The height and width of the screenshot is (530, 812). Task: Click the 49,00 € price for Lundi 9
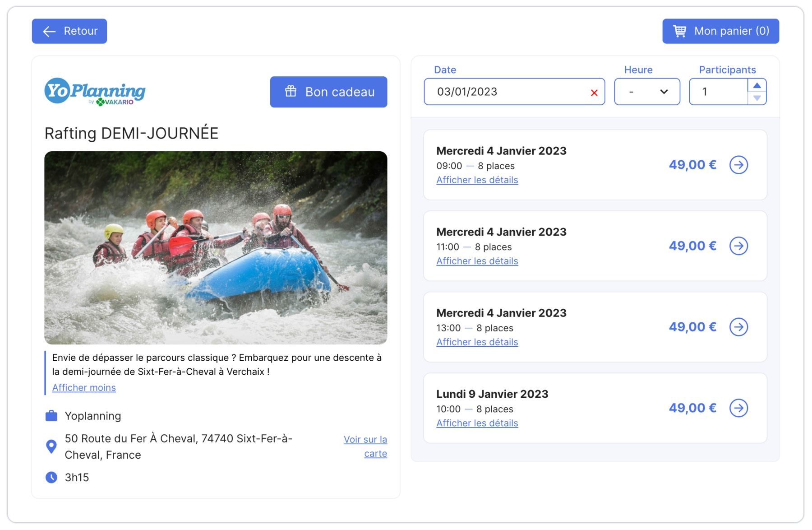tap(692, 408)
